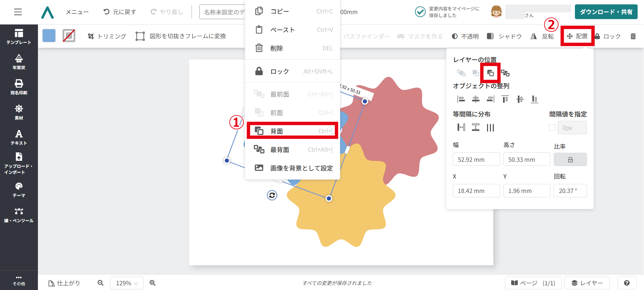Expand the hamburger main menu
Viewport: 644px width, 290px height.
pyautogui.click(x=18, y=12)
